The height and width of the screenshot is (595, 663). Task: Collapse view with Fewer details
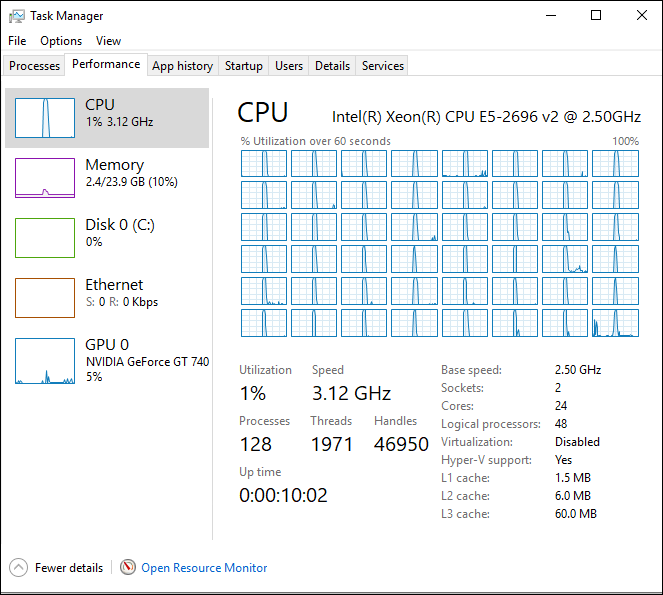pos(69,568)
